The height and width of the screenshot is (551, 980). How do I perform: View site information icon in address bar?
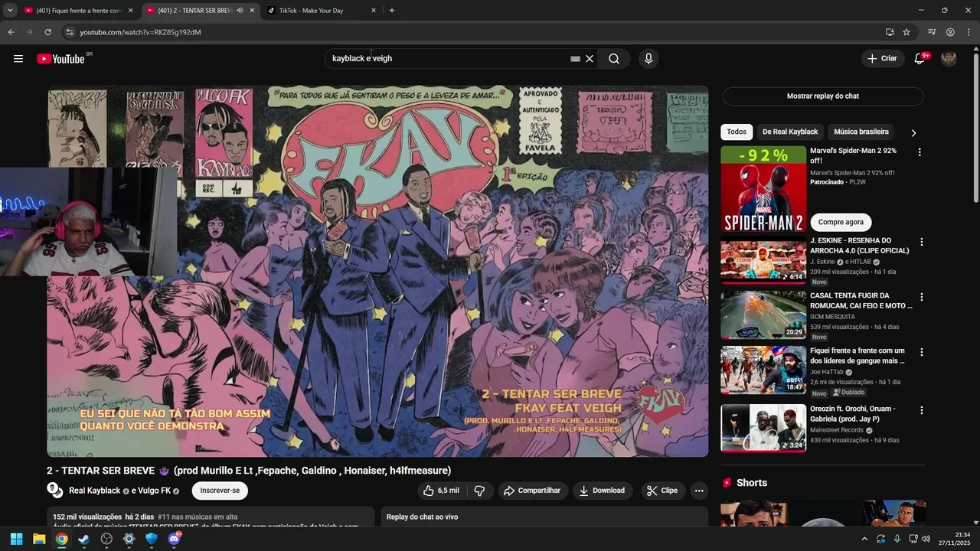tap(70, 32)
